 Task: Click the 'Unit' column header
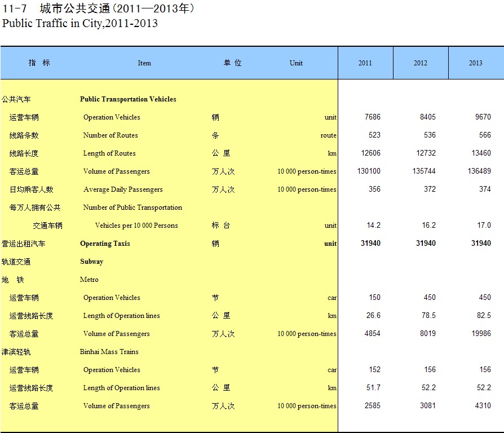pos(296,63)
